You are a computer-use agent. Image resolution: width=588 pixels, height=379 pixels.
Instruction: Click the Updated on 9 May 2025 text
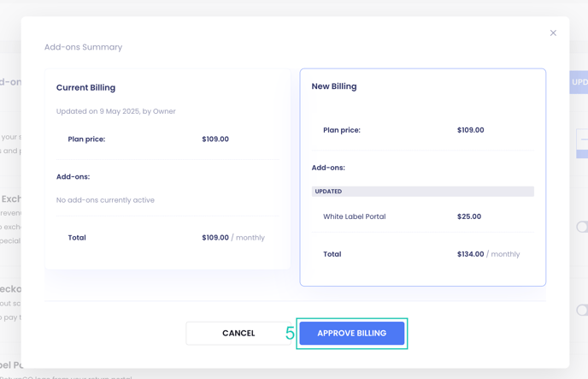tap(116, 111)
